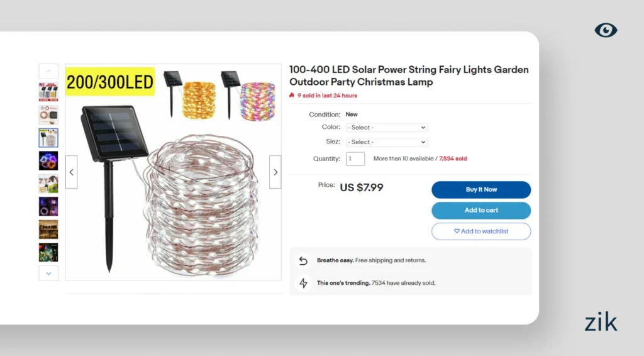Open the 7,534 sold link

(453, 159)
